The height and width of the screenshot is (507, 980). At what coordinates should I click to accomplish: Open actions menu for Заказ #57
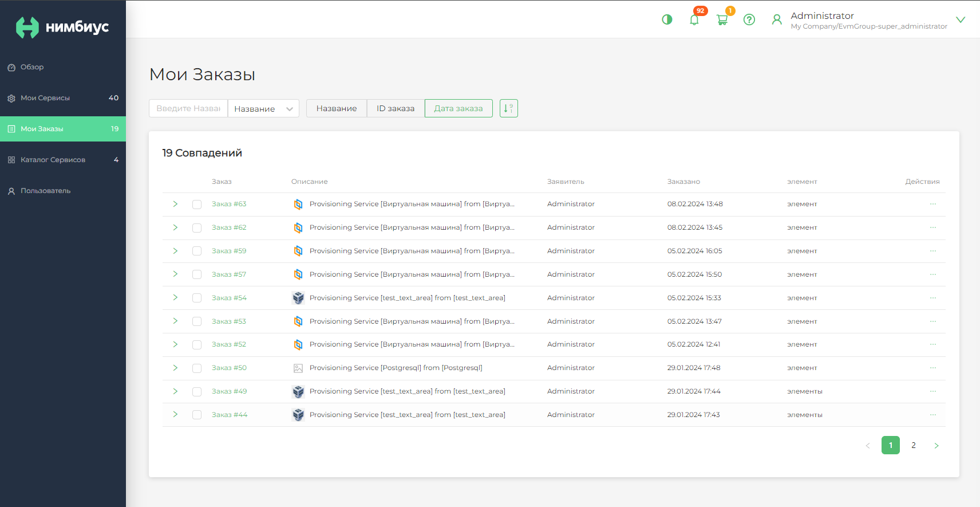click(933, 274)
